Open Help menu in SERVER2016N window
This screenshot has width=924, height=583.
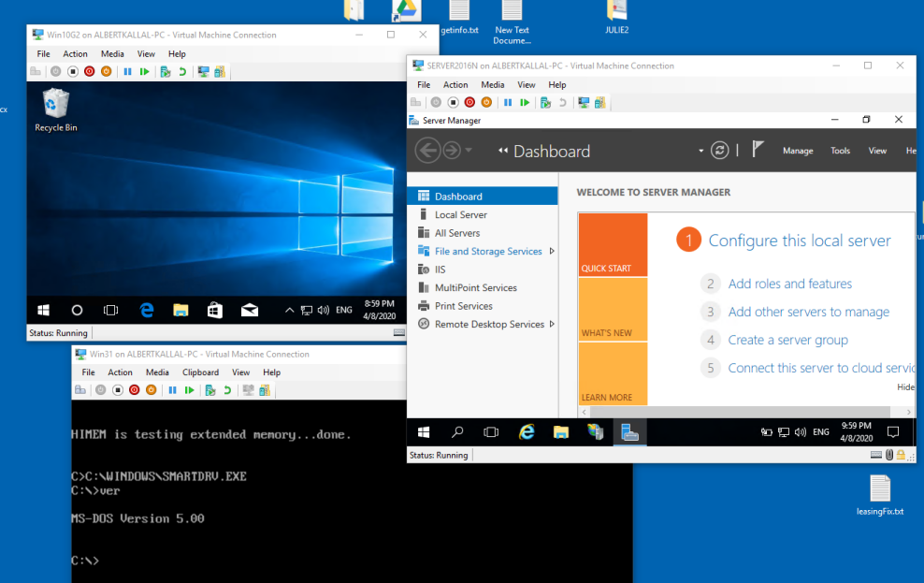click(x=556, y=85)
